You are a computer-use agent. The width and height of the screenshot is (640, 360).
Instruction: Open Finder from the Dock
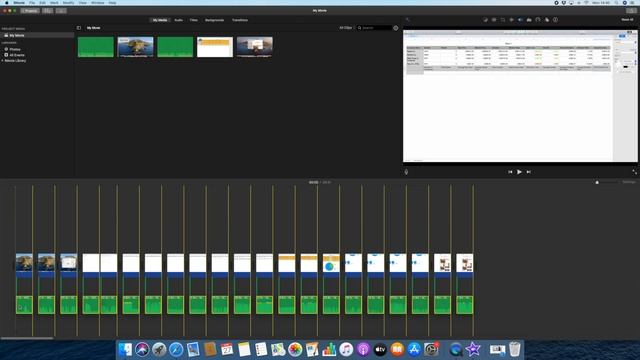[x=125, y=349]
